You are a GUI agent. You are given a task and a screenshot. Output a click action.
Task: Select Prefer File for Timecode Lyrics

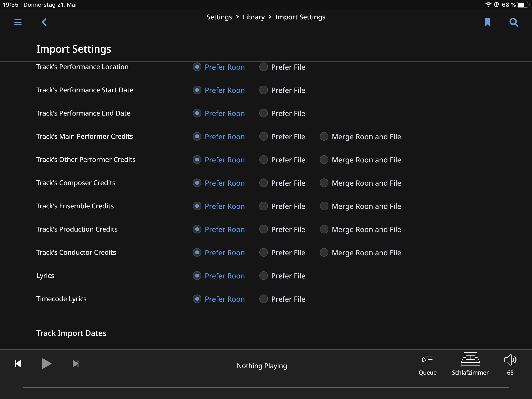pos(282,299)
